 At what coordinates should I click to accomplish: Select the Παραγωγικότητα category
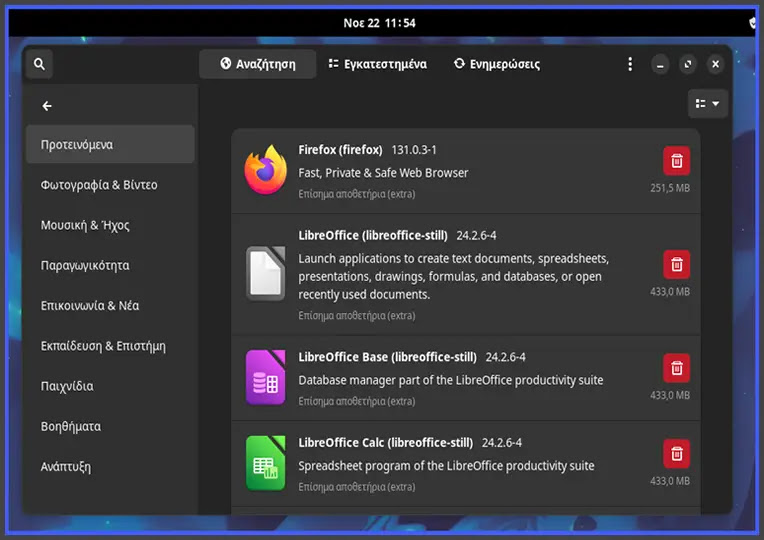tap(111, 265)
